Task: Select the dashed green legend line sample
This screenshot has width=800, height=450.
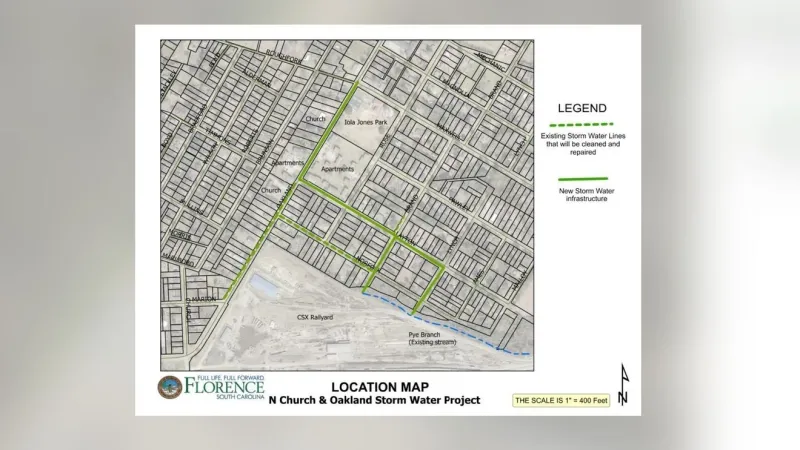Action: [581, 124]
